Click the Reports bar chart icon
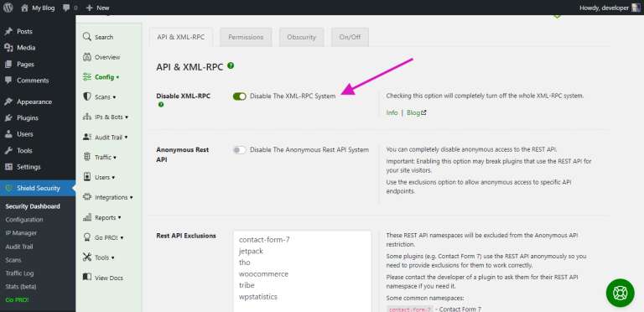Viewport: 644px width, 312px height. click(86, 217)
